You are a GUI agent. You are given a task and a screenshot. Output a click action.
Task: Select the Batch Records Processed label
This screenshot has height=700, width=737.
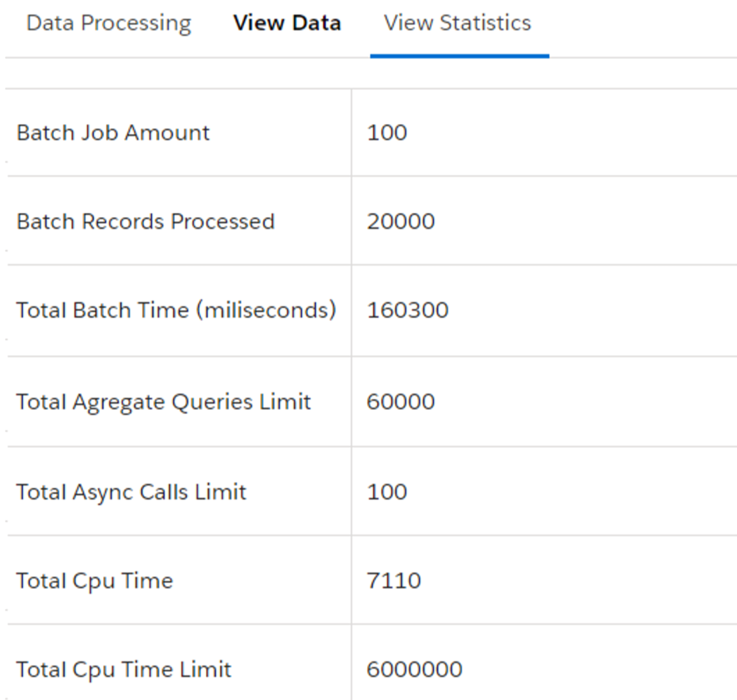click(x=145, y=221)
